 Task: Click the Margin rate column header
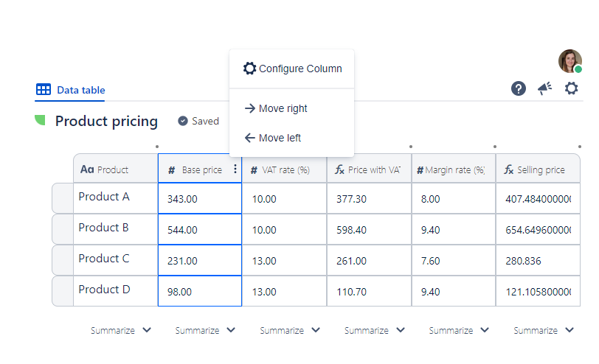pos(453,169)
